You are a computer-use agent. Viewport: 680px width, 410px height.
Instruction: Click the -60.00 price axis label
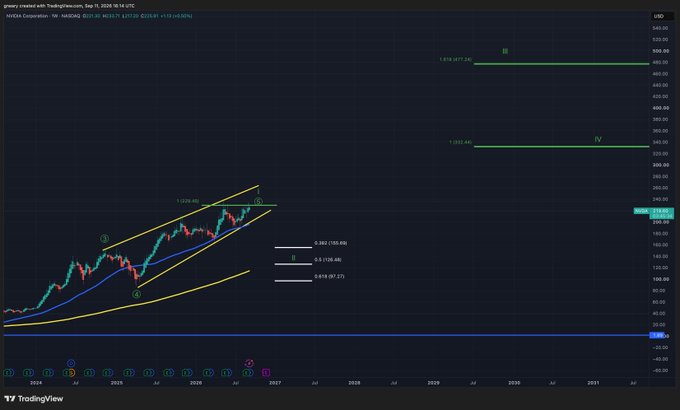point(660,371)
